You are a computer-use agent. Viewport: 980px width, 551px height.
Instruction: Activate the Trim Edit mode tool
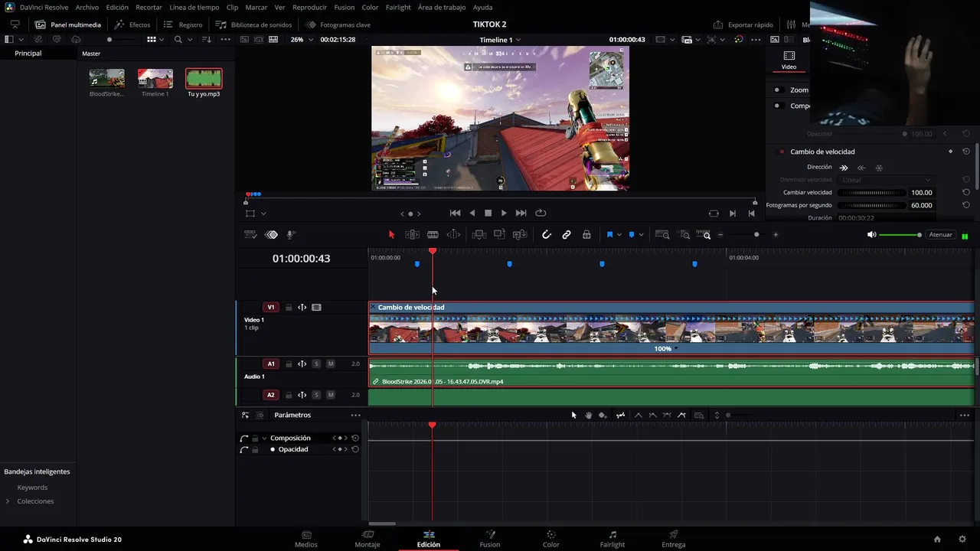412,235
